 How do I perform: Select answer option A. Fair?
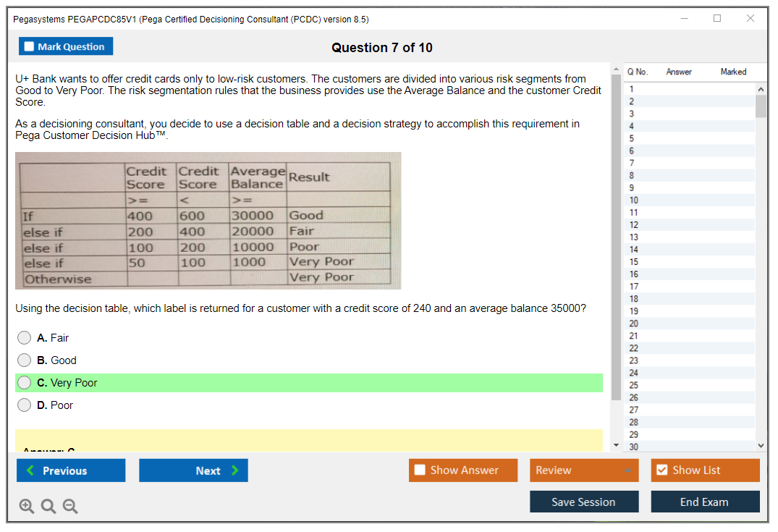(25, 338)
